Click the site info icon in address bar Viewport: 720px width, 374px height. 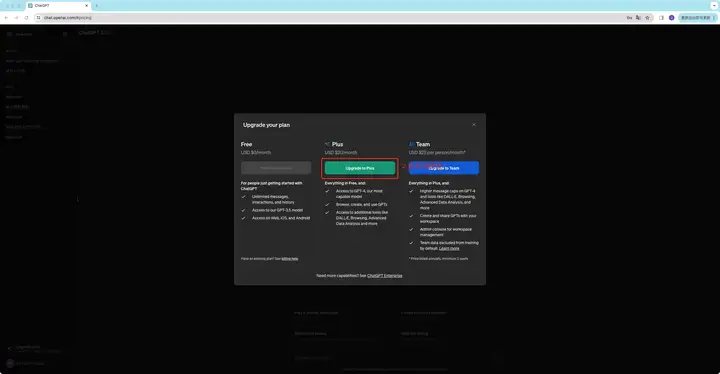(x=39, y=18)
